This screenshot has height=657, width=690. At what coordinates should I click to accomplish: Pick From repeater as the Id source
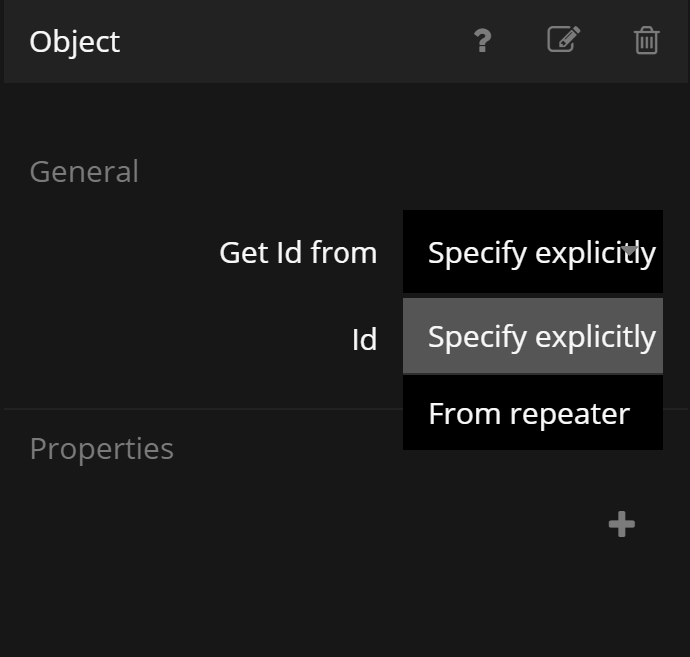529,413
